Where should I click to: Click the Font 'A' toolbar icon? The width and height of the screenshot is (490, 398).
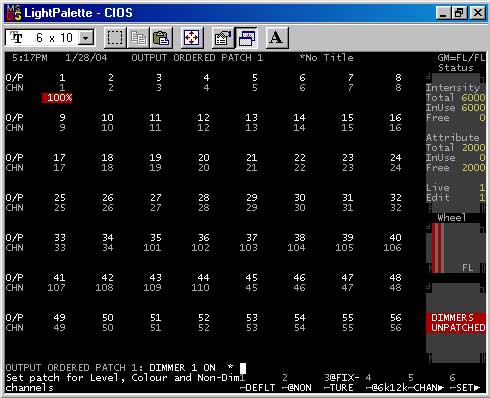pos(277,38)
